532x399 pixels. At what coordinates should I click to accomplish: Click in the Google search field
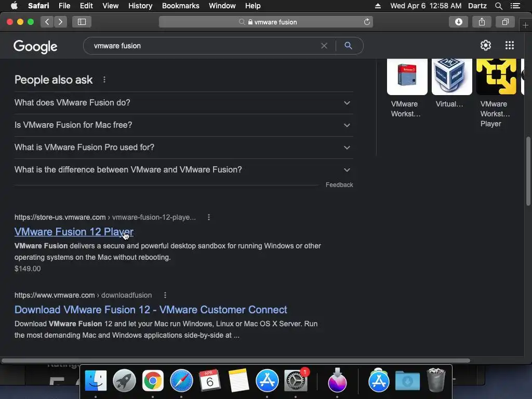[x=204, y=46]
